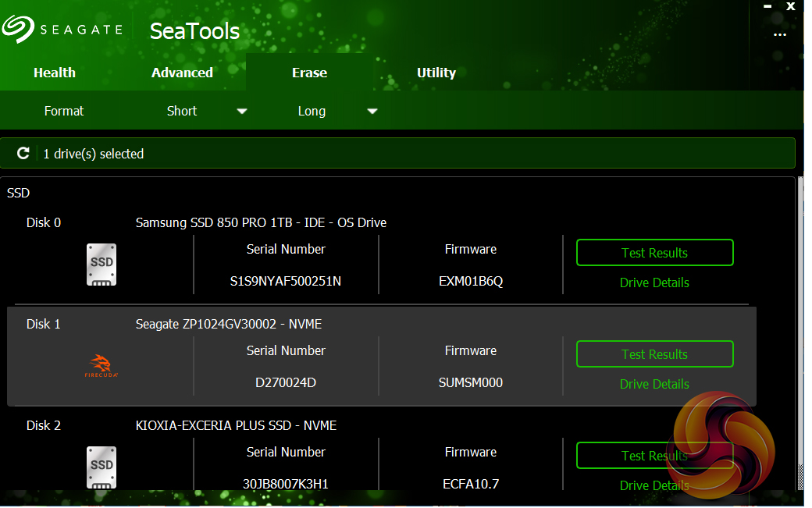Click the SeaTools title text
Viewport: 812px width, 508px height.
pyautogui.click(x=194, y=31)
